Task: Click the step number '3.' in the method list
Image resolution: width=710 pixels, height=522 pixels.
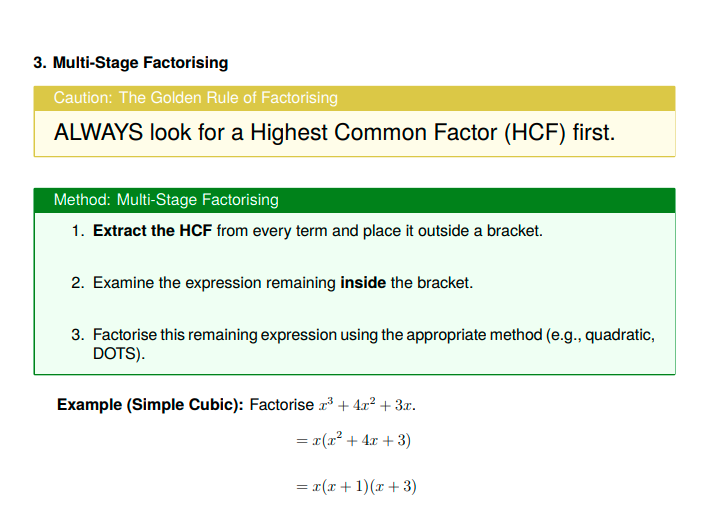Action: point(77,335)
